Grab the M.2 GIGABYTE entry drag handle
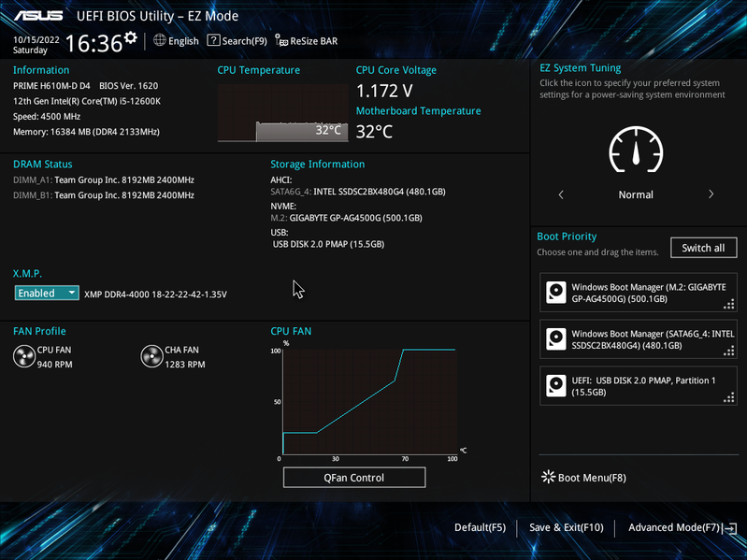 [x=729, y=304]
